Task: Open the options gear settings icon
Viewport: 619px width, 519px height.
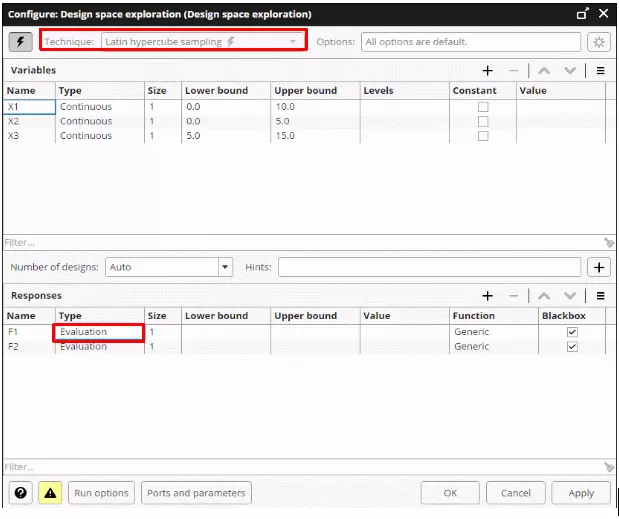Action: (x=599, y=42)
